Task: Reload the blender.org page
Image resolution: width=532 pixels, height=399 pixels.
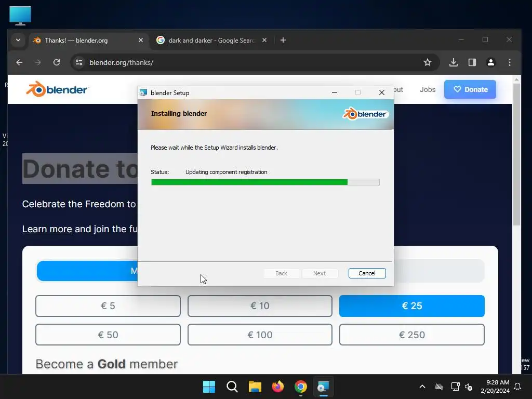Action: [x=57, y=62]
